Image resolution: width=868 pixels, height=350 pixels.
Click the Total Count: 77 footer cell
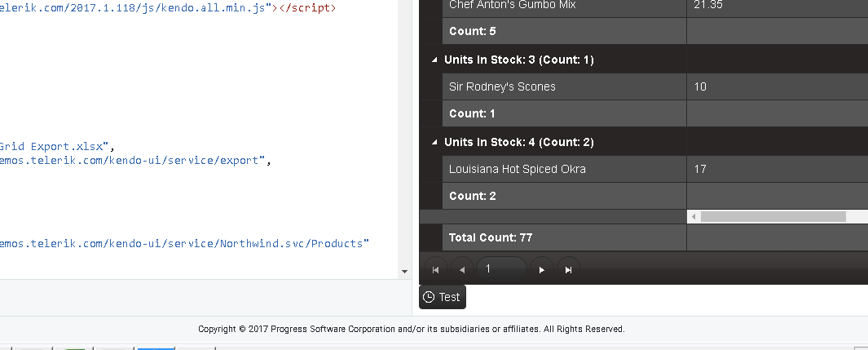(x=490, y=237)
